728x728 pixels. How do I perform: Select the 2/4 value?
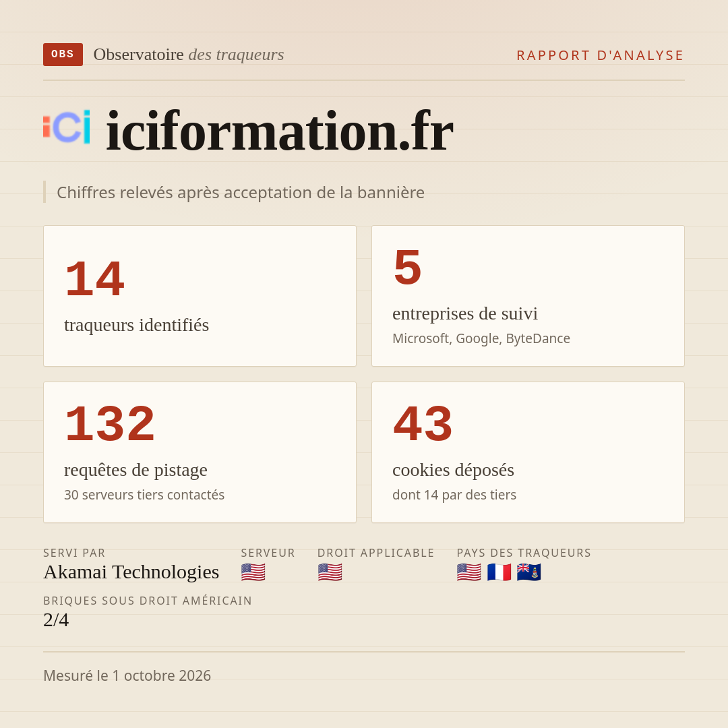point(56,620)
